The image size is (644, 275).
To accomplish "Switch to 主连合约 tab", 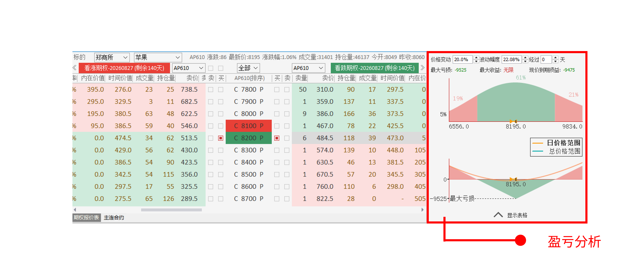I will point(114,217).
